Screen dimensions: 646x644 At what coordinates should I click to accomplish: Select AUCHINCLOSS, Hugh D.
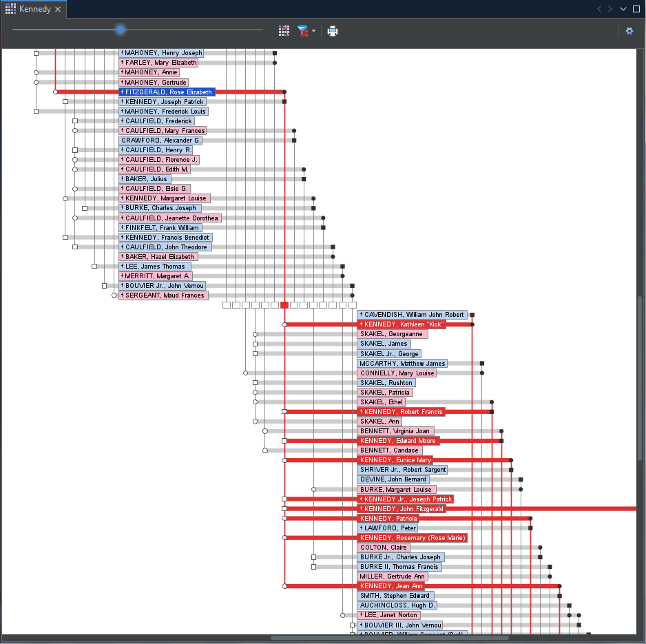click(x=397, y=605)
